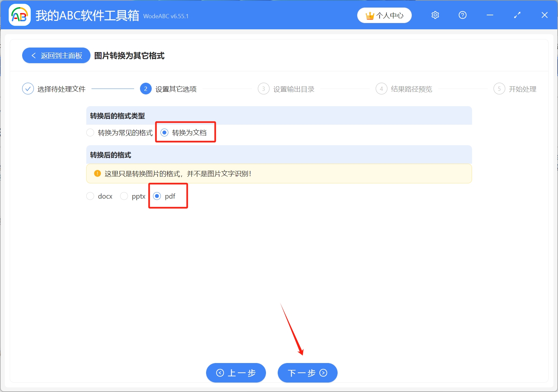Image resolution: width=558 pixels, height=392 pixels.
Task: Click the 上一步 previous step button
Action: pyautogui.click(x=236, y=373)
